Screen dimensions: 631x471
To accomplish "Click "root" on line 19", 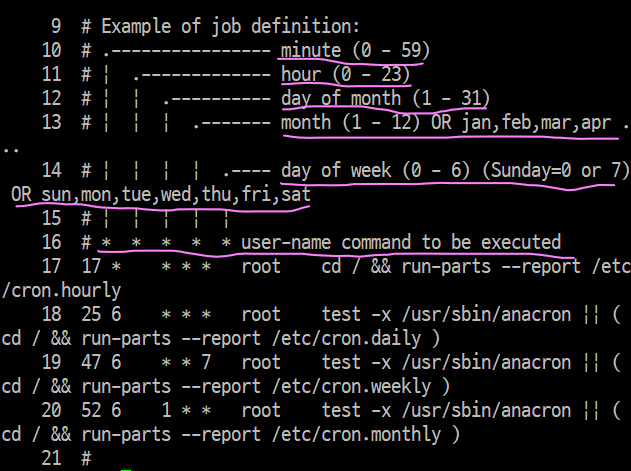I will (x=261, y=362).
